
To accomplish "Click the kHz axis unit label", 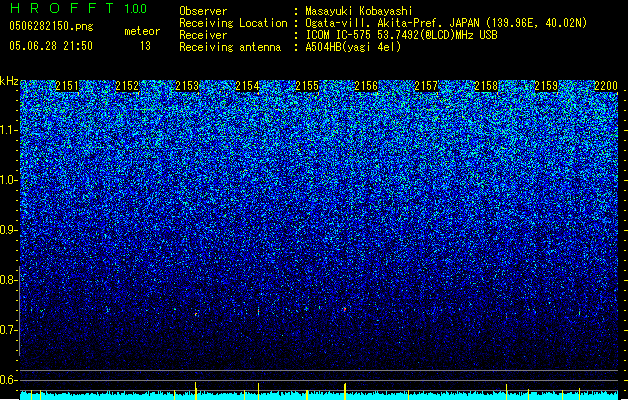I will [9, 81].
